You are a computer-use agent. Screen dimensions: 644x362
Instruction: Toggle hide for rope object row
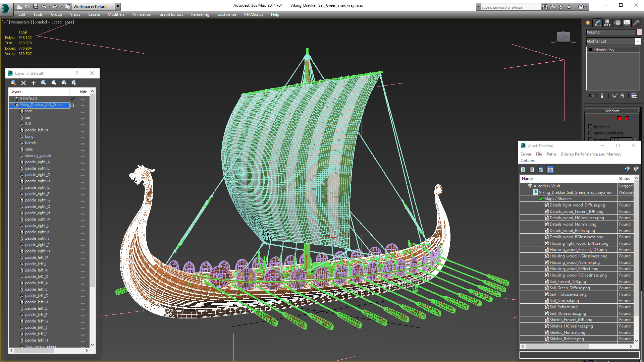coord(83,112)
